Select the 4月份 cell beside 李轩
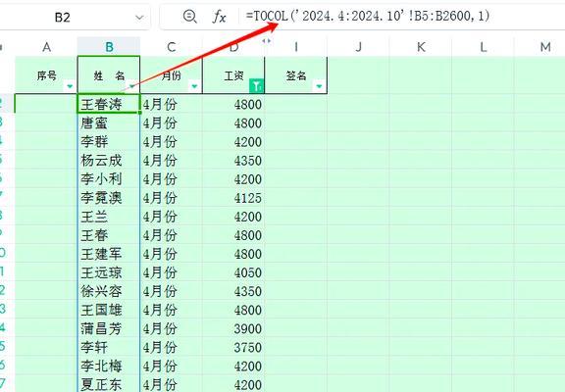This screenshot has width=565, height=392. pos(171,347)
